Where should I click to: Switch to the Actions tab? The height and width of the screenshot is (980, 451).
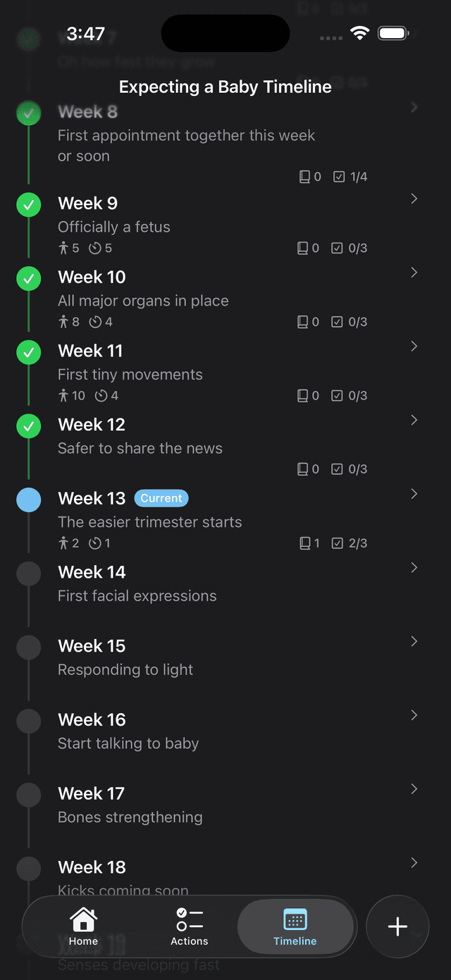point(189,926)
